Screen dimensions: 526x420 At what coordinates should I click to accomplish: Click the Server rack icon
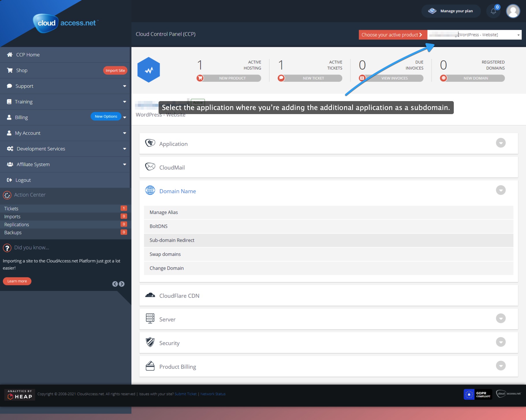[150, 318]
